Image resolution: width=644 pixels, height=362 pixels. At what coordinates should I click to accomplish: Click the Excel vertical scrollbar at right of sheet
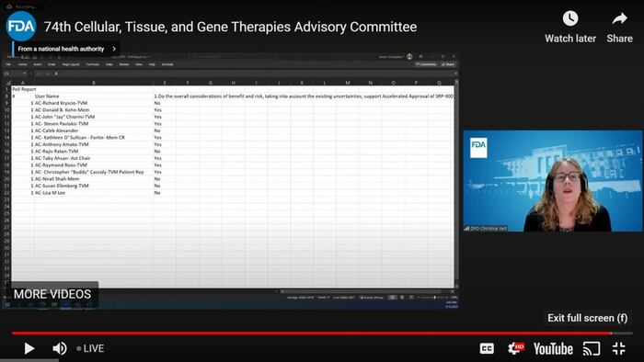click(x=456, y=185)
